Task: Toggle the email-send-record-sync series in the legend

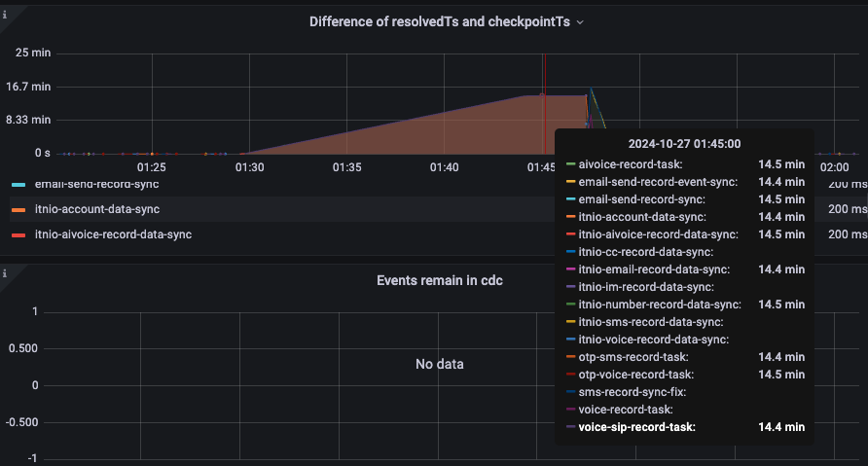Action: coord(96,184)
